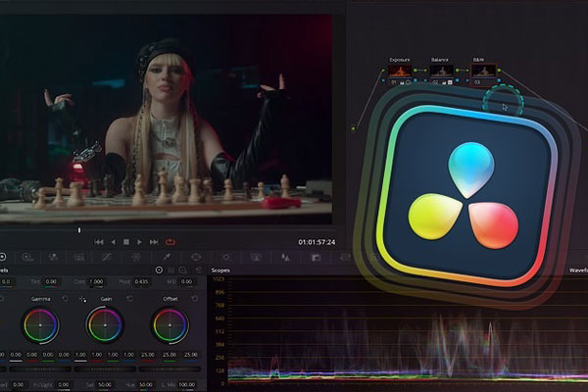Open the Curves palette
The image size is (588, 392).
click(x=107, y=257)
